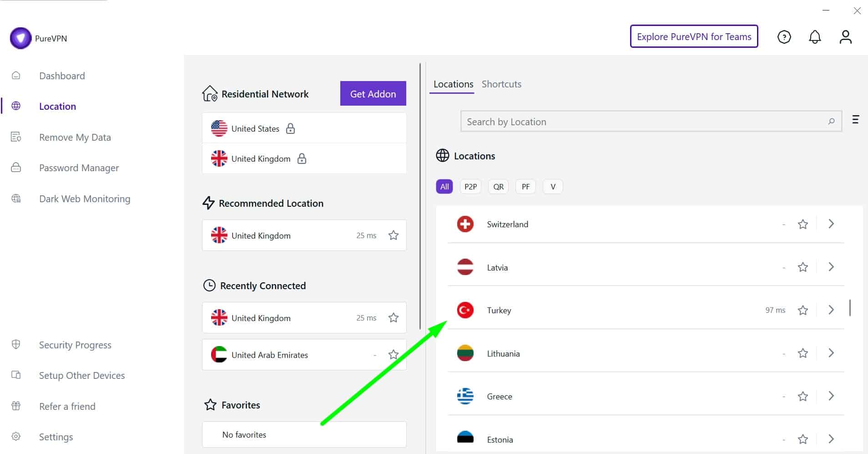Toggle the favorite star for Lithuania

point(803,353)
